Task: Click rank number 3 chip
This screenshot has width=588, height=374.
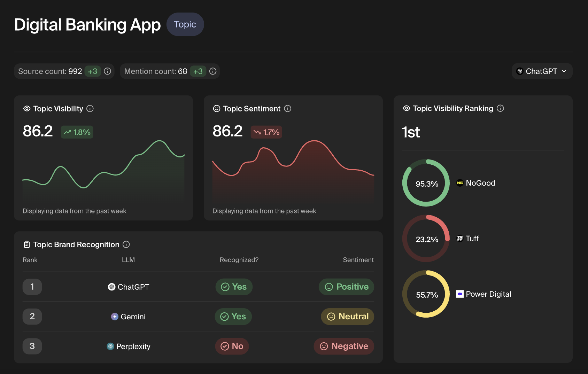Action: pyautogui.click(x=32, y=346)
